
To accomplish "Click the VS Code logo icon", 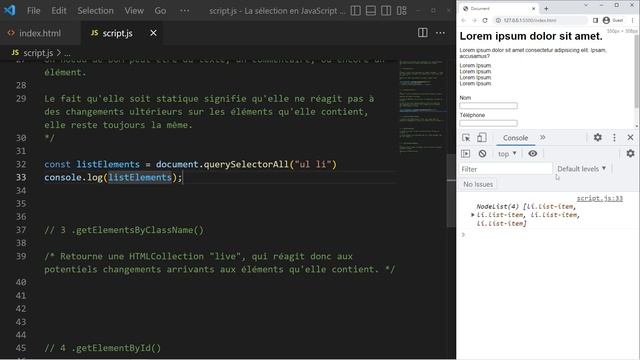I will pyautogui.click(x=9, y=10).
